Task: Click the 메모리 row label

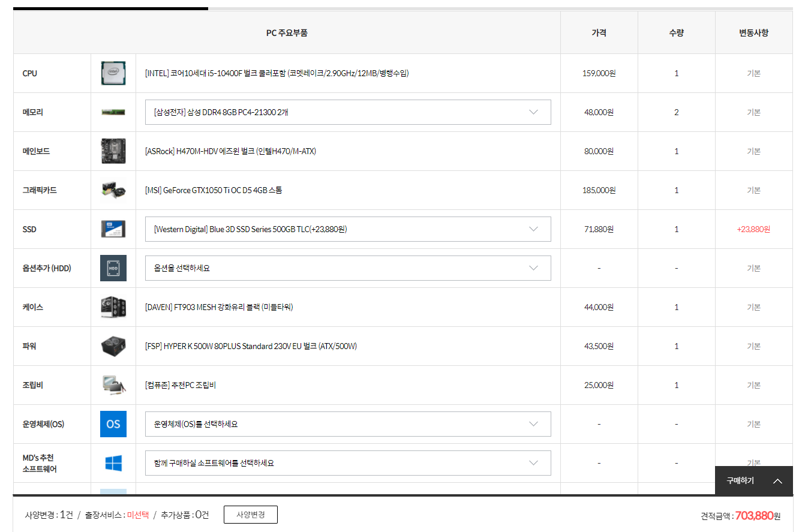Action: [32, 112]
